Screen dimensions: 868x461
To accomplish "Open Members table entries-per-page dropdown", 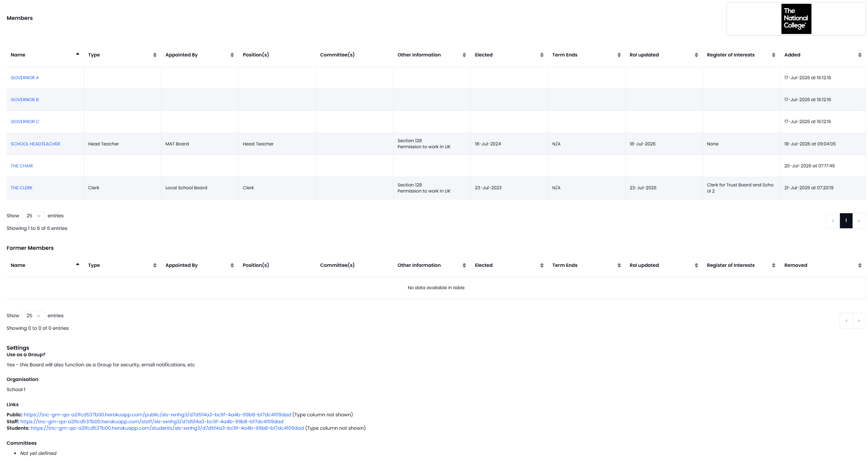I will coord(33,216).
